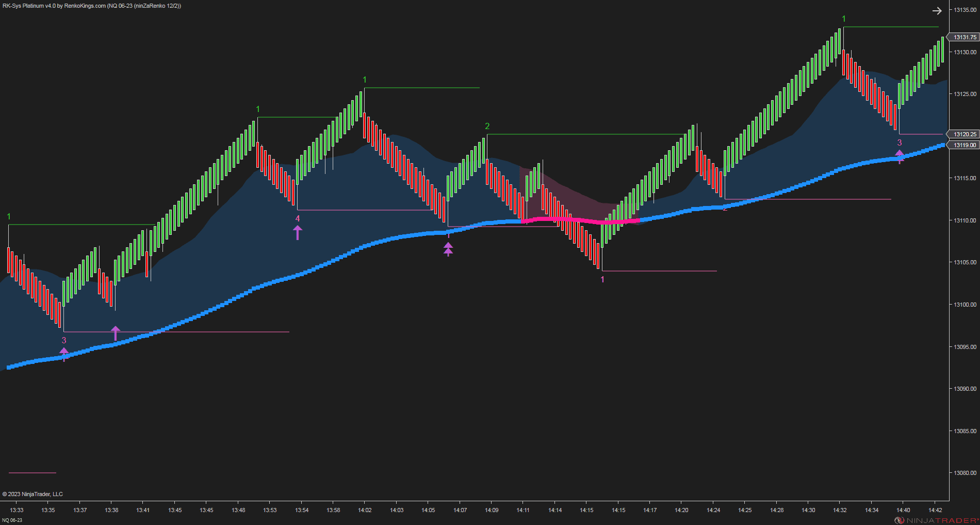Click the right-pointing arrow icon above the price axis
The height and width of the screenshot is (525, 980).
click(937, 10)
